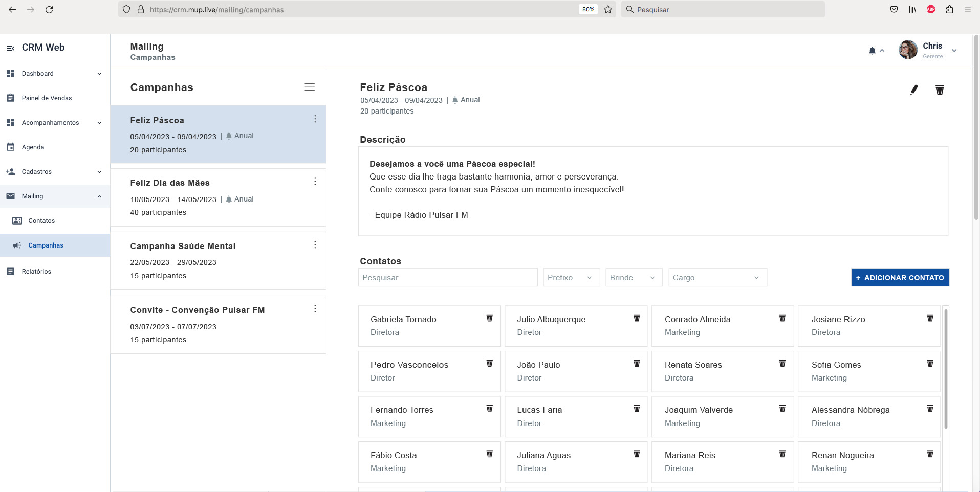980x492 pixels.
Task: Expand the Cadastros sidebar section
Action: [99, 172]
